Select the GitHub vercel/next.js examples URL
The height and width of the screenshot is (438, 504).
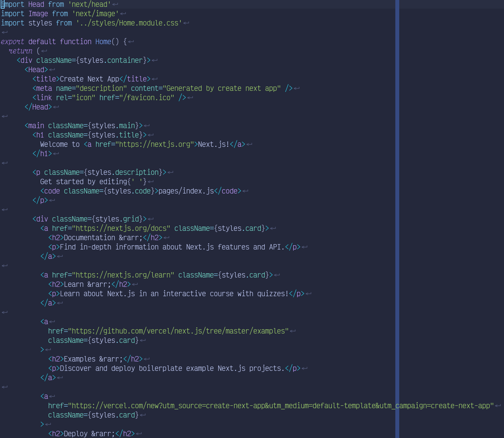point(179,331)
